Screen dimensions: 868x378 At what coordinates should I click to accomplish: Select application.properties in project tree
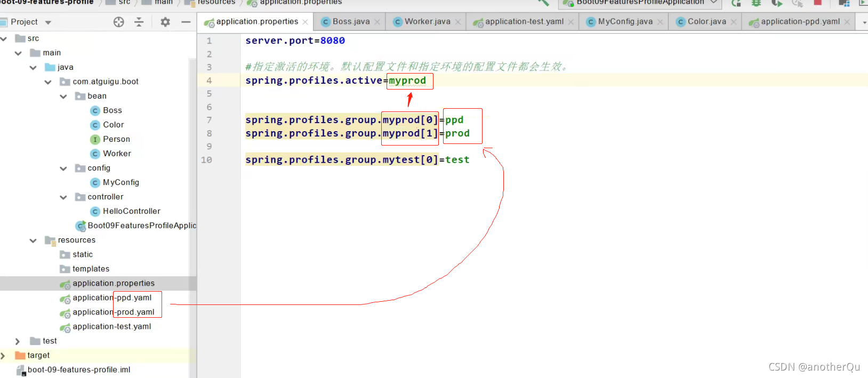click(107, 283)
